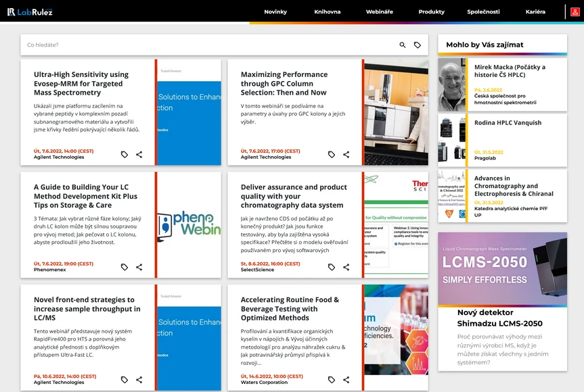Open 'Maximizing Performance through GPC Column Selection' title
Image resolution: width=584 pixels, height=392 pixels.
click(x=284, y=83)
